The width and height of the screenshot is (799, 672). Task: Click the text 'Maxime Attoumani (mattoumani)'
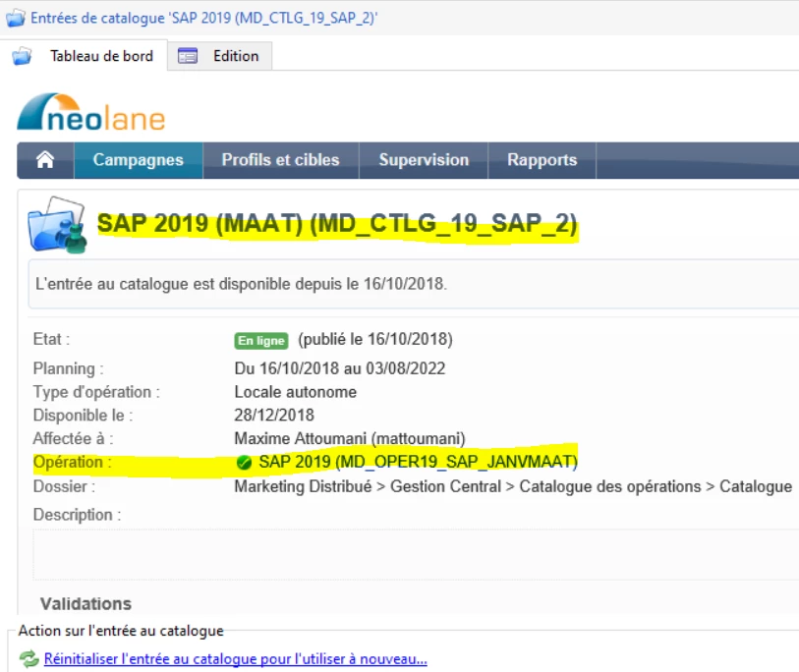click(350, 438)
